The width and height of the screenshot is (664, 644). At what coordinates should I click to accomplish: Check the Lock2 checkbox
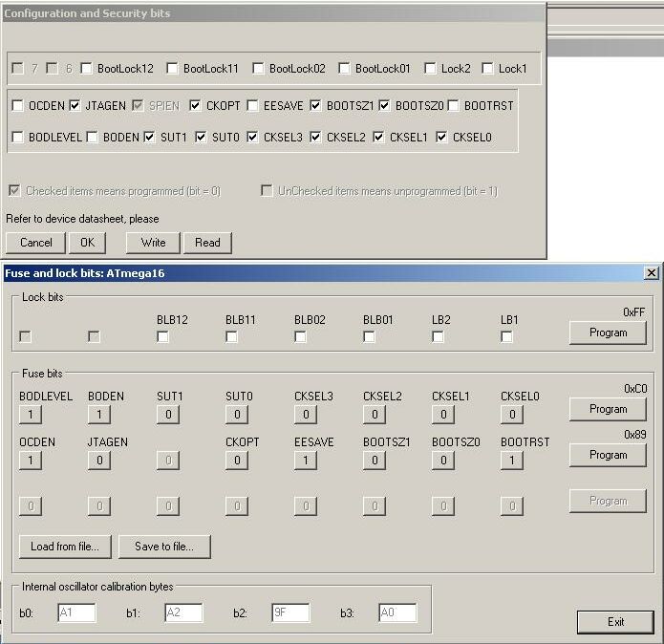(x=430, y=68)
